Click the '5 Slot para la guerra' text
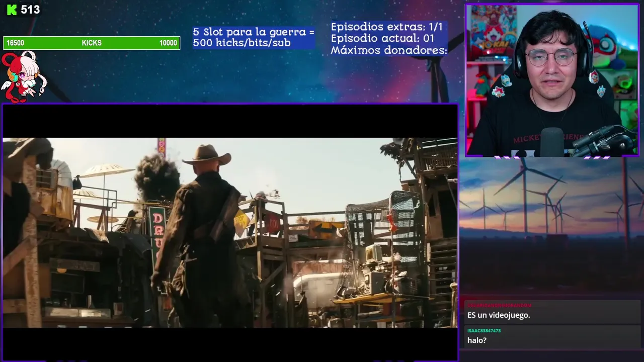The width and height of the screenshot is (644, 362). [254, 32]
